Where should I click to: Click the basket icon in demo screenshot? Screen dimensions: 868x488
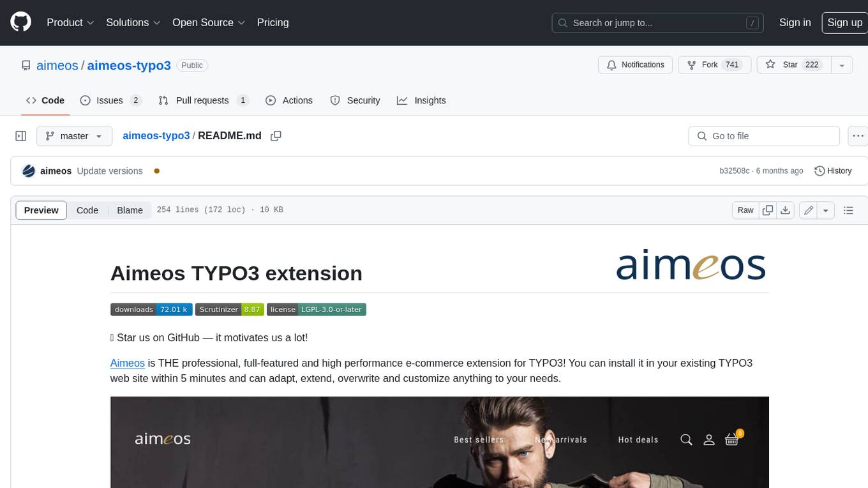click(732, 439)
